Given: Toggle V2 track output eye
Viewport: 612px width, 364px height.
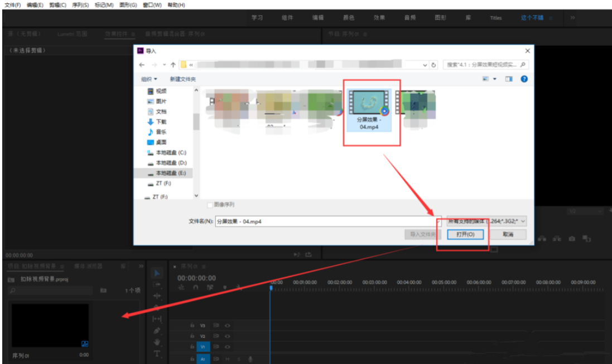Looking at the screenshot, I should pyautogui.click(x=227, y=336).
